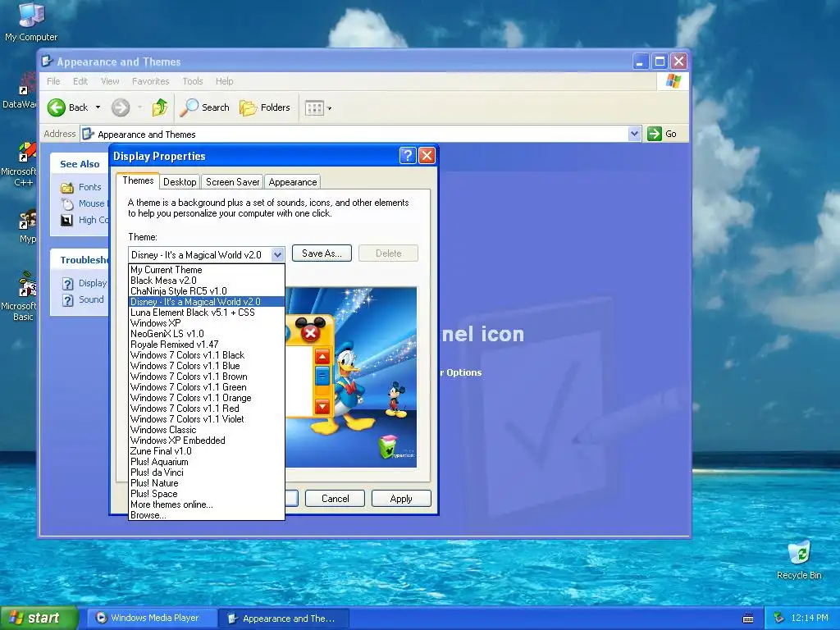Open My Computer desktop icon

(x=31, y=21)
